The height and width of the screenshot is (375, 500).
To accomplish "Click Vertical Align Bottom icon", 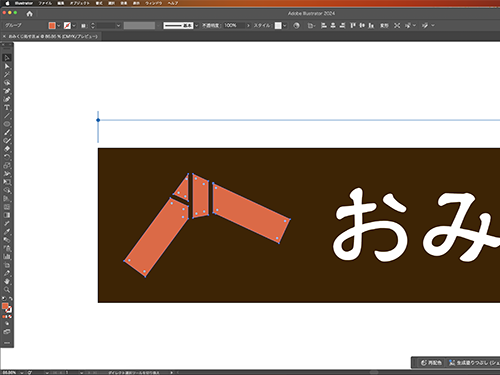I will pyautogui.click(x=371, y=26).
